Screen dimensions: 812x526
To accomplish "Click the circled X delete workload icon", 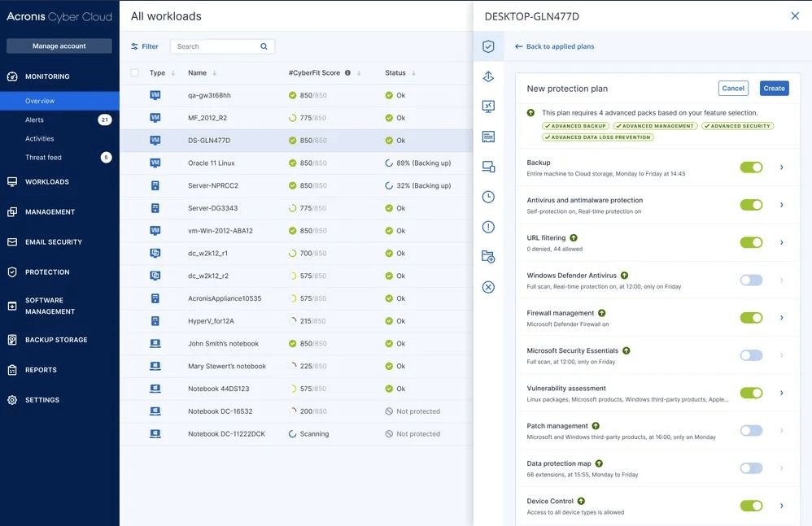I will pos(488,287).
